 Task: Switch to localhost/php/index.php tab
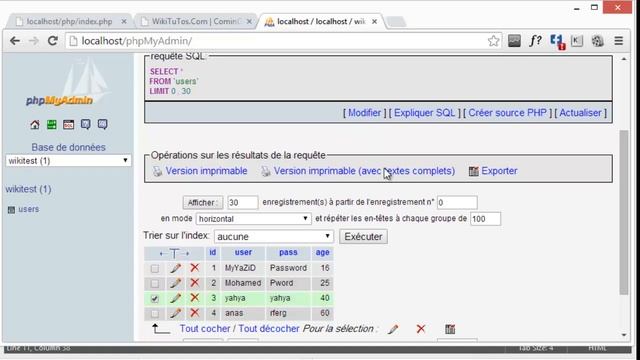[x=69, y=22]
